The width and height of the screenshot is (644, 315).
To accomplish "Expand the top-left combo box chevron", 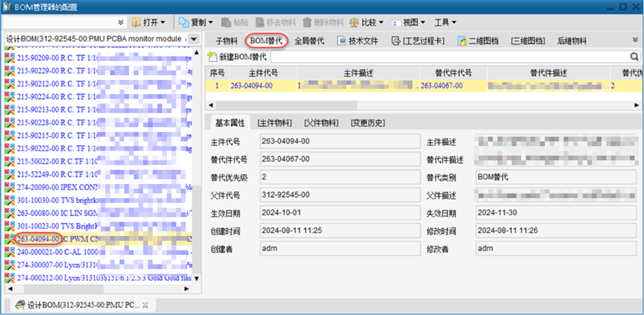I will (x=121, y=22).
